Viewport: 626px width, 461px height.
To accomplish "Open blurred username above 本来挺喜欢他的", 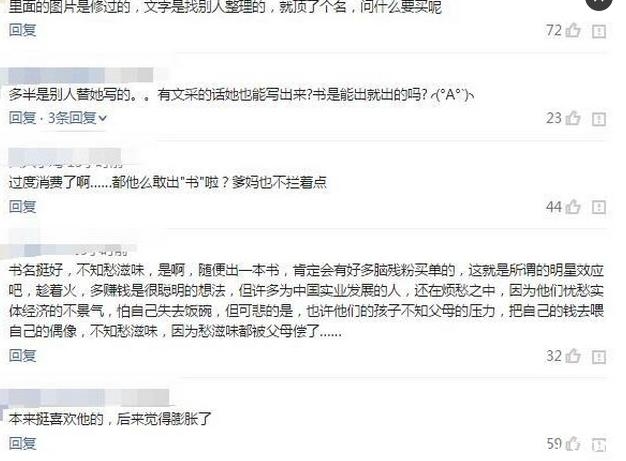I will 89,397.
